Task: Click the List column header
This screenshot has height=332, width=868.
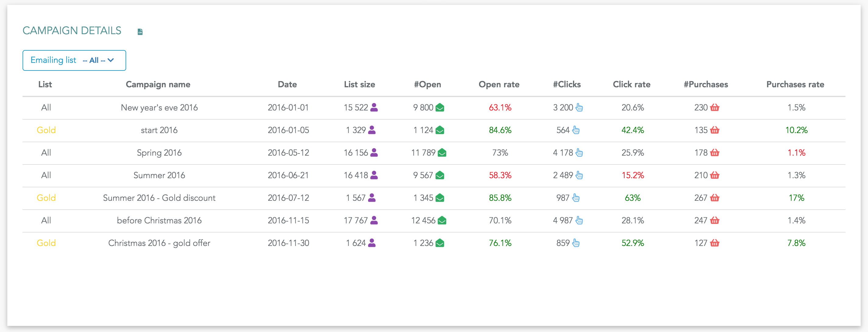Action: pos(45,84)
